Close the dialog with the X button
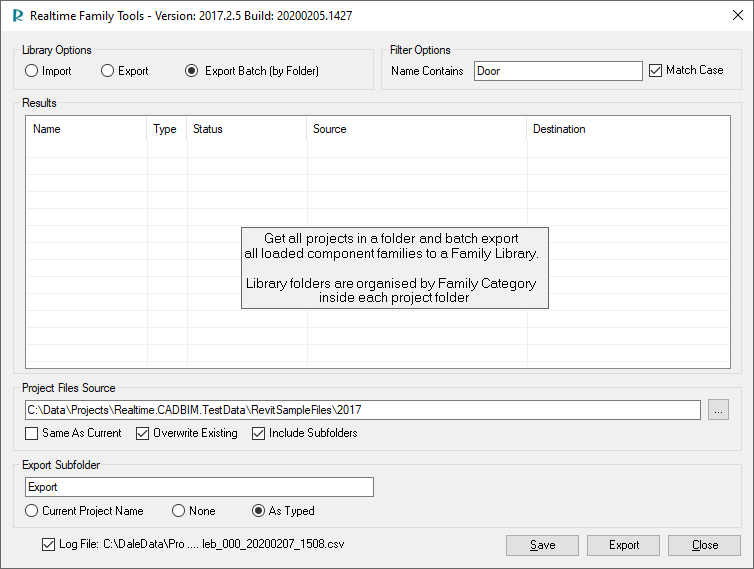 pos(738,15)
